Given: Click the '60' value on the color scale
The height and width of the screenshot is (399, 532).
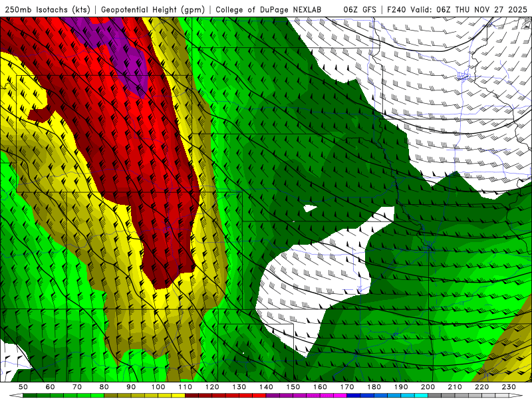Looking at the screenshot, I should pos(50,387).
